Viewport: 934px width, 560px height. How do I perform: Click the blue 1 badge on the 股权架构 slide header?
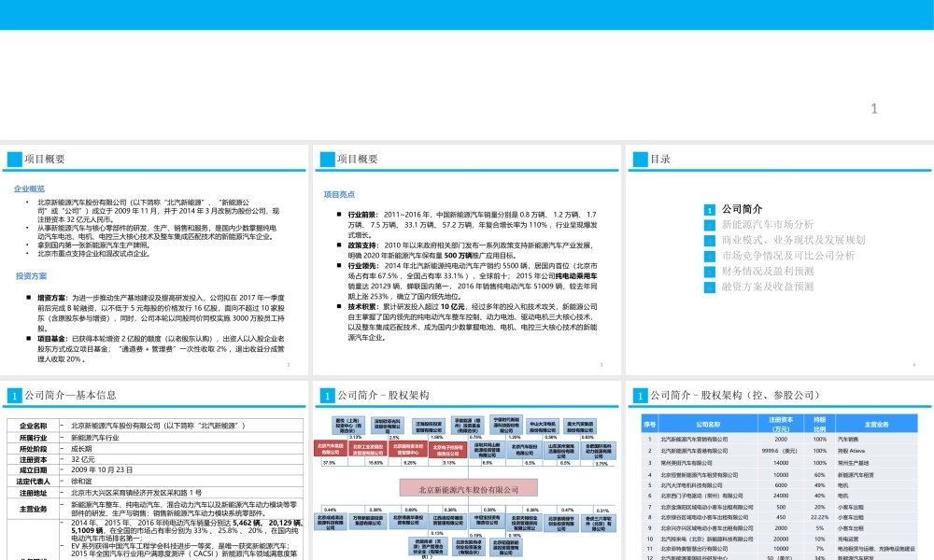tap(326, 394)
